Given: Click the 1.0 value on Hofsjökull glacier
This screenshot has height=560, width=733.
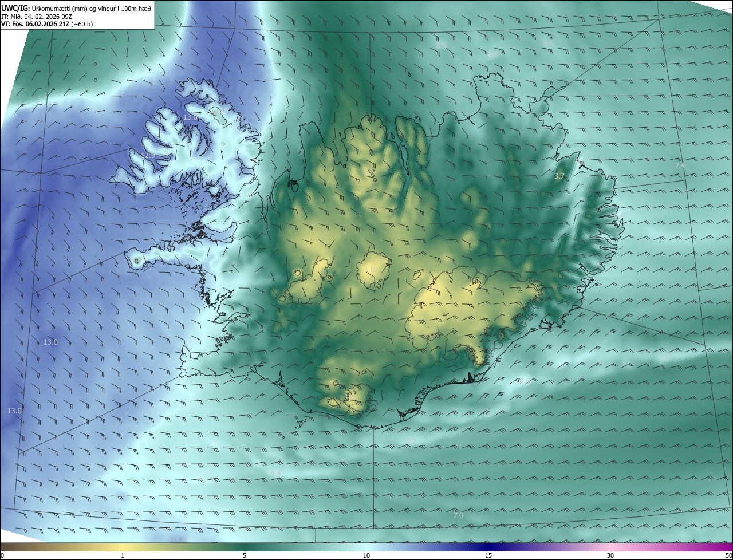Looking at the screenshot, I should (x=370, y=269).
